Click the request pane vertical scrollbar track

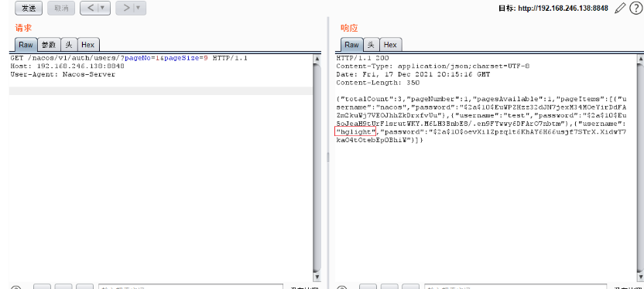tap(317, 168)
